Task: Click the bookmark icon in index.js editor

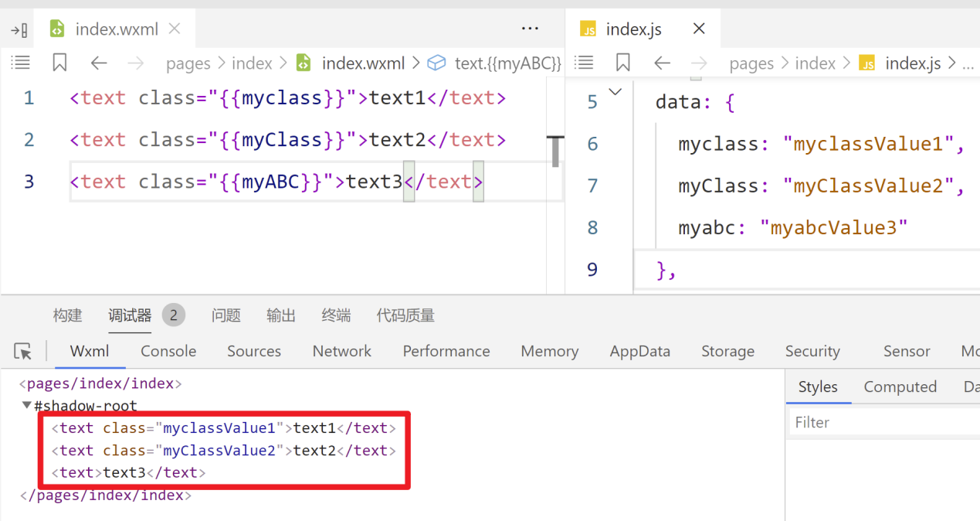Action: tap(623, 63)
